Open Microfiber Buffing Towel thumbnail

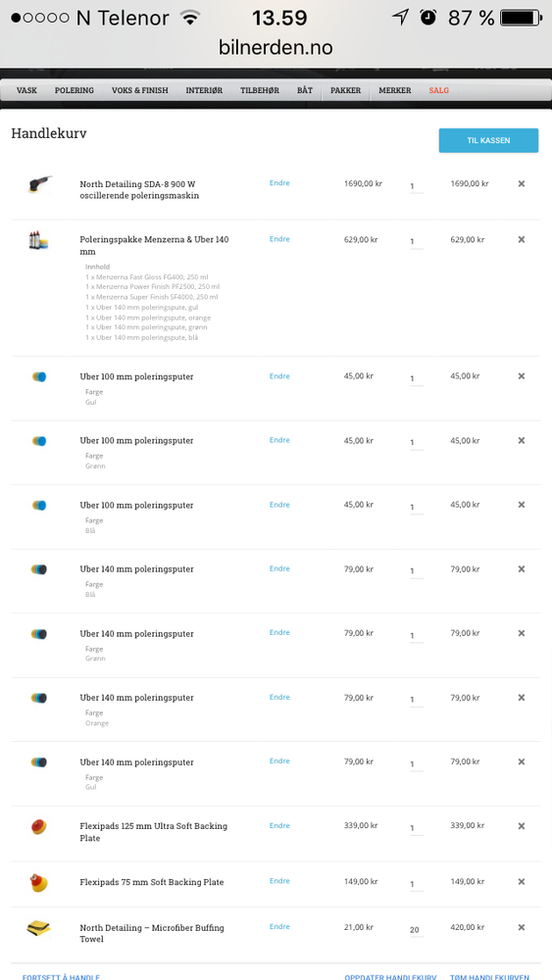pyautogui.click(x=39, y=929)
